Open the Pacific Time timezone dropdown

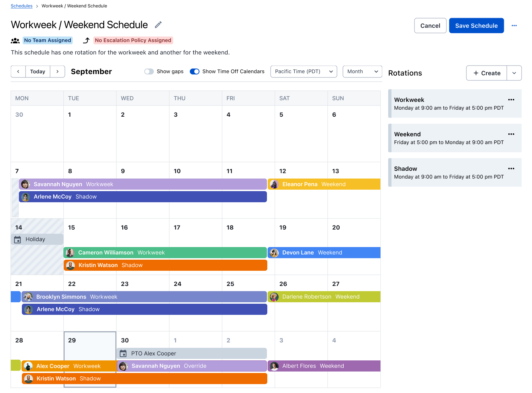coord(303,71)
